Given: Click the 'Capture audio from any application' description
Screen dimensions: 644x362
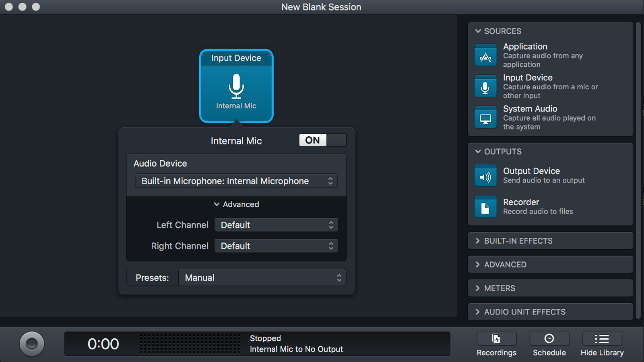Looking at the screenshot, I should (x=543, y=60).
